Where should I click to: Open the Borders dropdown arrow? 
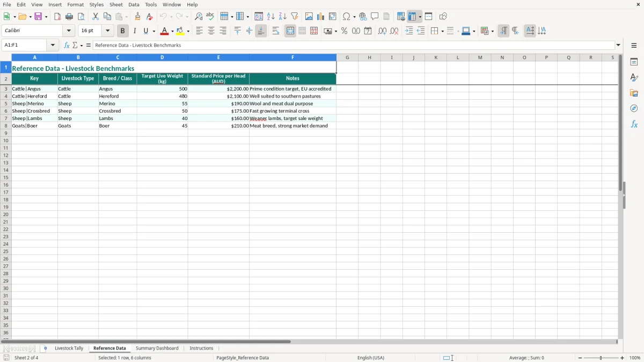[x=442, y=31]
